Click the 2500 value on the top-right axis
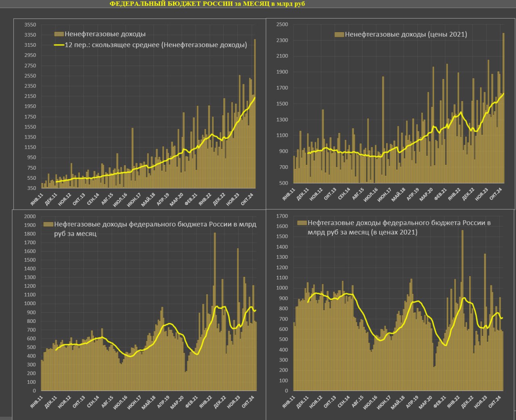516x420 pixels. click(282, 25)
